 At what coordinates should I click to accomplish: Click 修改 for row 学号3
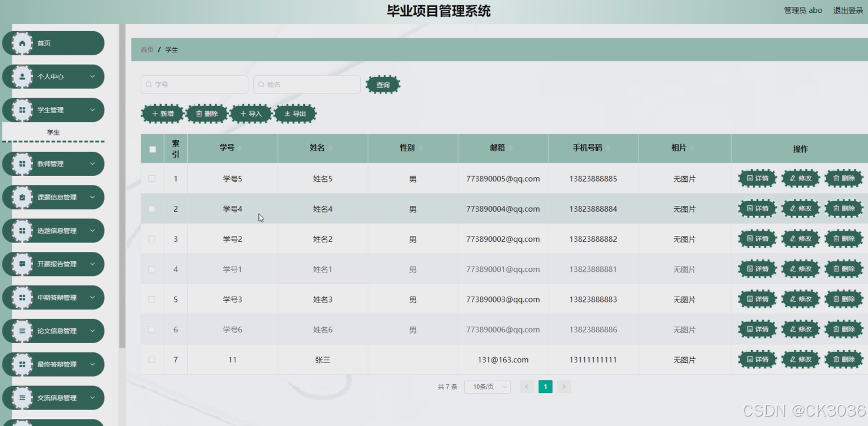click(800, 299)
